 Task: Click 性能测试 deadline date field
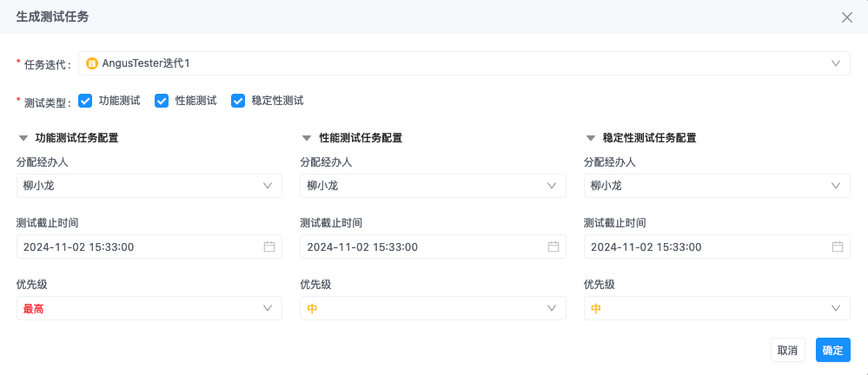pyautogui.click(x=433, y=247)
